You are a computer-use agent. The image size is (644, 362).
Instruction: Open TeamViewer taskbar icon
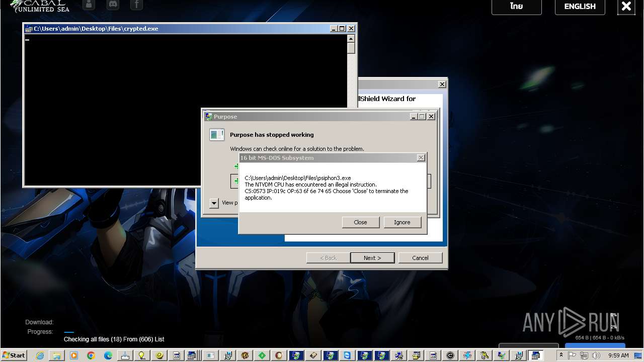coord(348,355)
